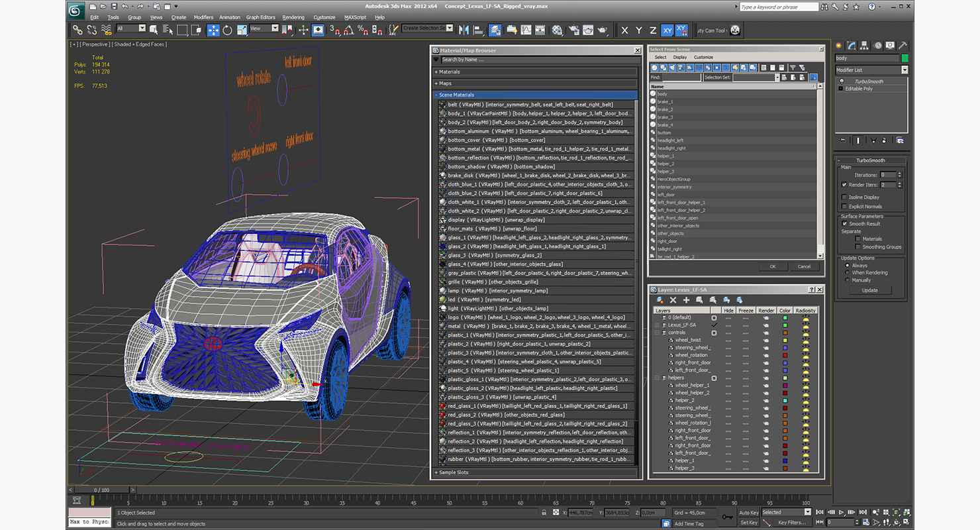Click the Set Keys key icon

726,517
